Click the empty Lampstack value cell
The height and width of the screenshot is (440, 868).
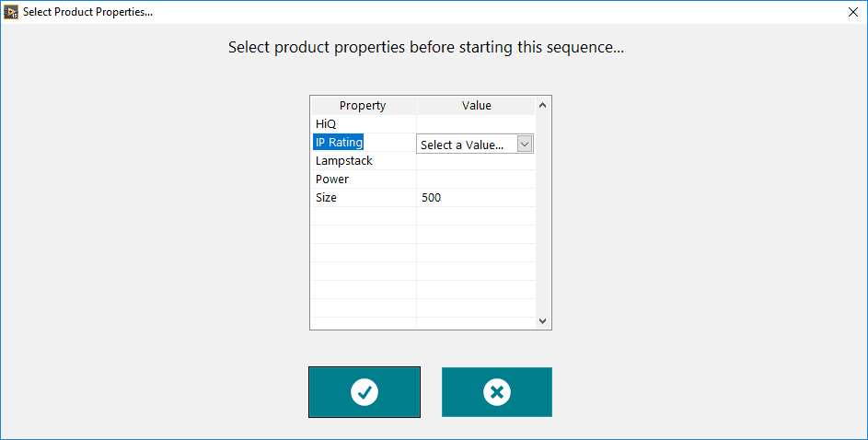coord(476,160)
